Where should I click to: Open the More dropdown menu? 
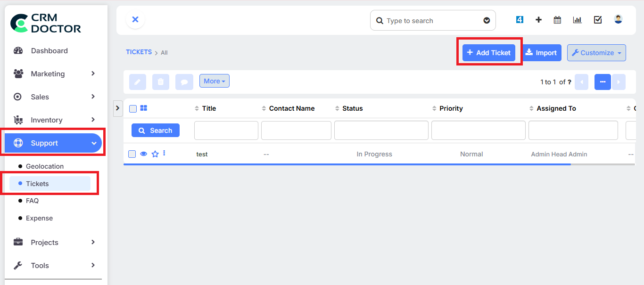[214, 81]
